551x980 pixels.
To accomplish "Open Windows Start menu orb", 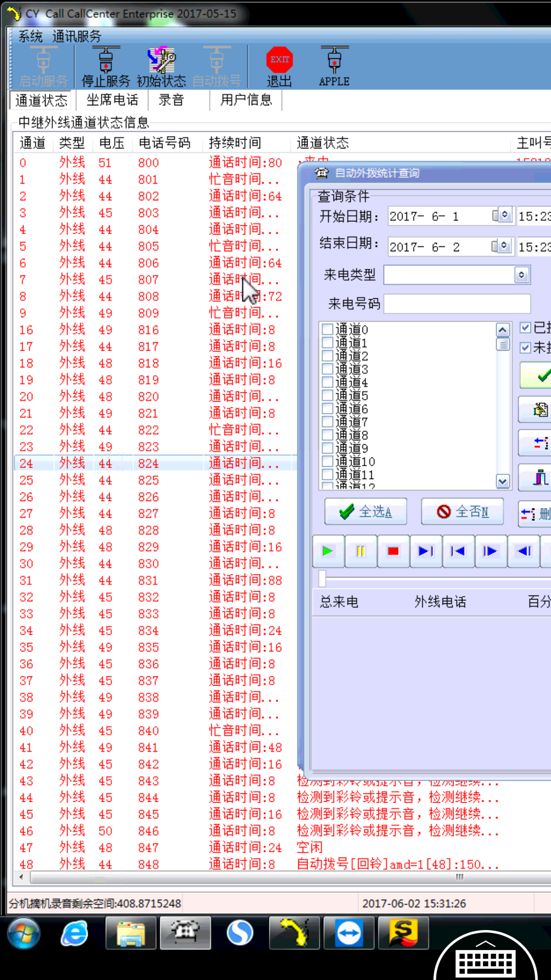I will tap(23, 933).
